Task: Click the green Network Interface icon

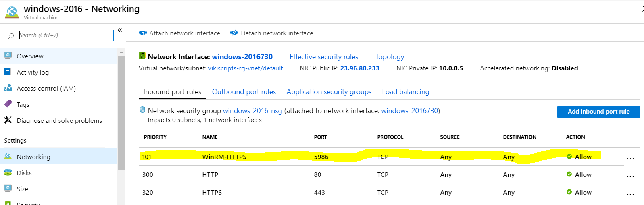Action: pyautogui.click(x=142, y=56)
